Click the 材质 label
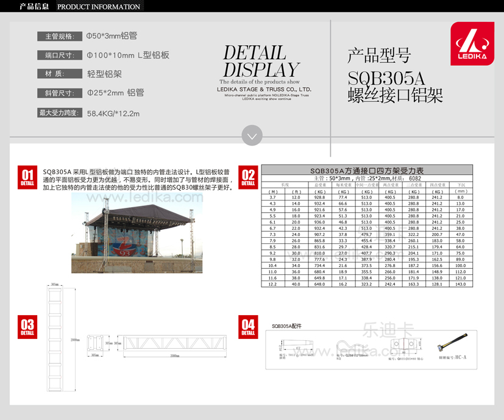Image resolution: width=504 pixels, height=420 pixels. (x=60, y=74)
